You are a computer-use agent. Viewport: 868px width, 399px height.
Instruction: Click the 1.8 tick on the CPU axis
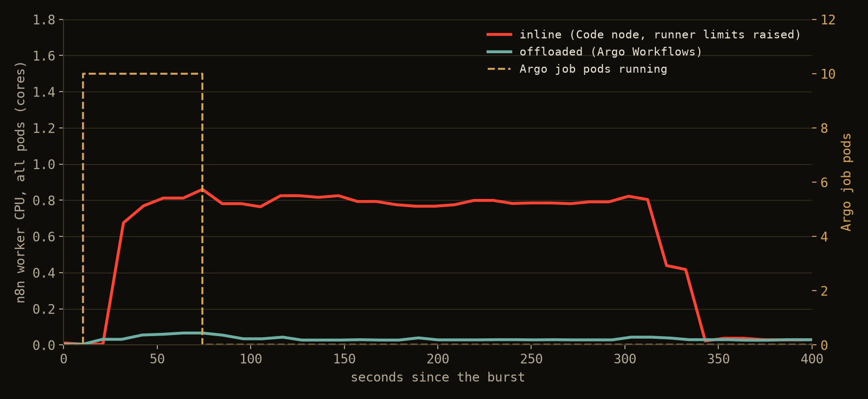(44, 20)
